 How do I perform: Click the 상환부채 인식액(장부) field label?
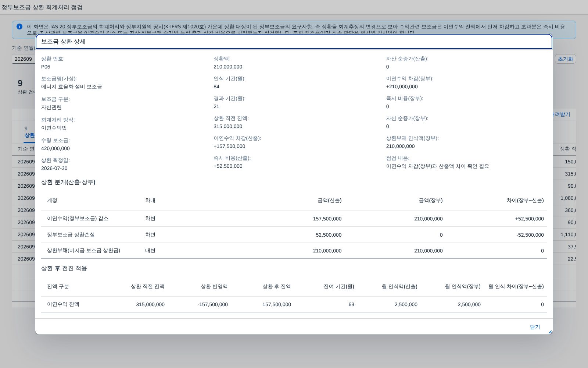click(x=412, y=138)
